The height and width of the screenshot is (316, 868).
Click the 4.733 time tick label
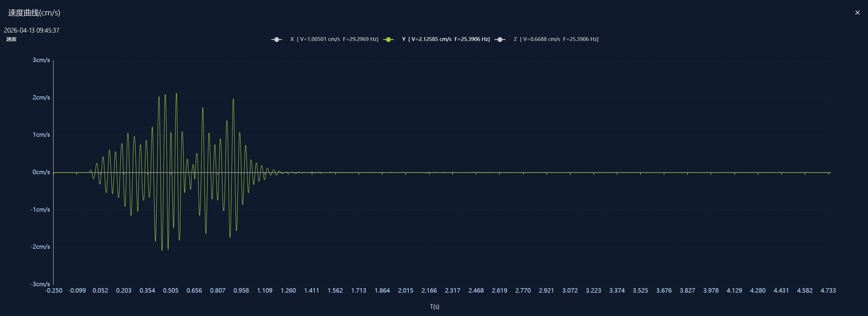pos(828,291)
